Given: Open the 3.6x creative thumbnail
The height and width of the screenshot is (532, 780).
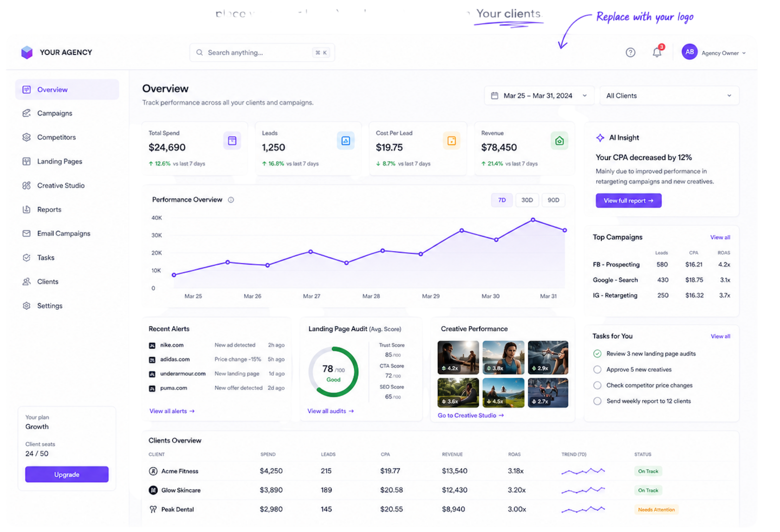Looking at the screenshot, I should [458, 393].
